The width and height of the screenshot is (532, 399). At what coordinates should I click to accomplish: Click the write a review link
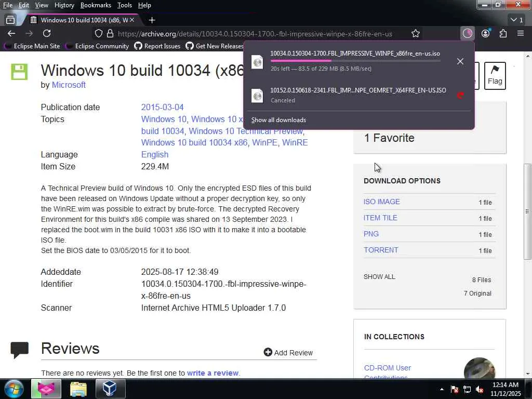coord(213,373)
